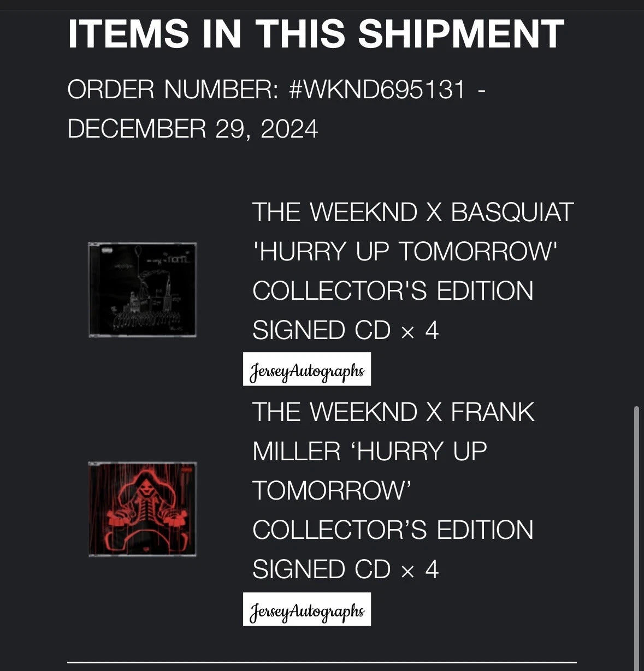The width and height of the screenshot is (644, 671).
Task: Select the order number #WKND695131
Action: click(377, 90)
